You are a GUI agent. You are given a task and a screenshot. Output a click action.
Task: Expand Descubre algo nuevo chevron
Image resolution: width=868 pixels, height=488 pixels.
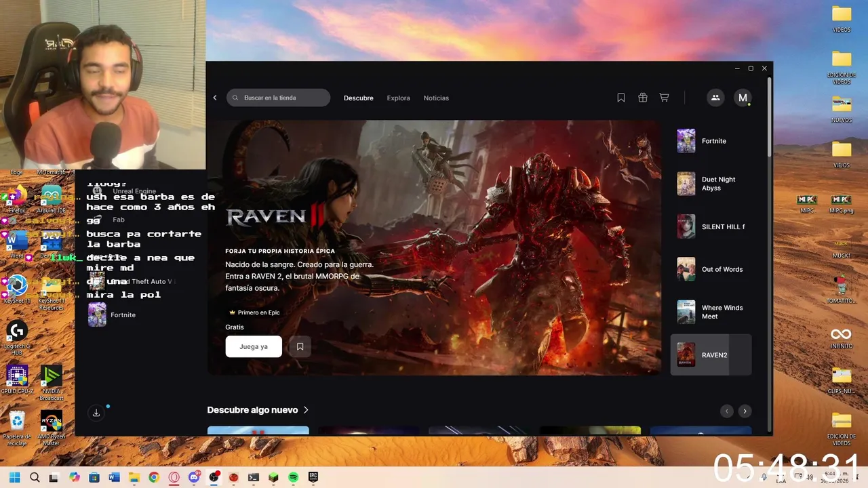click(x=306, y=410)
